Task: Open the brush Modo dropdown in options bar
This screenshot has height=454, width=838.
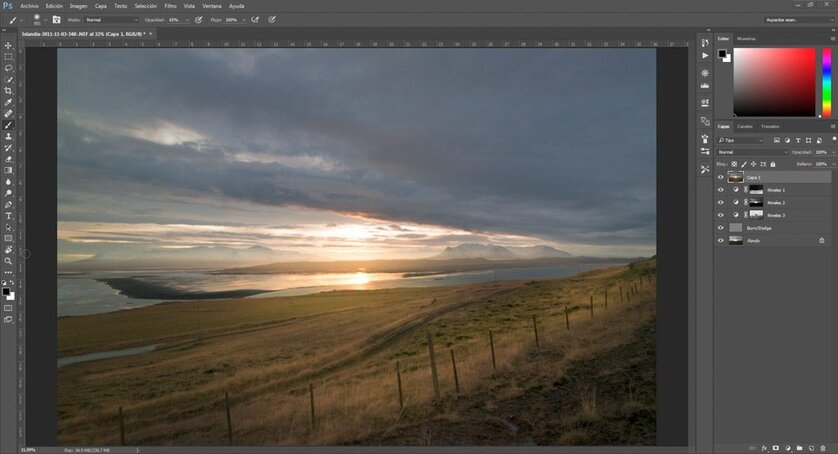Action: 110,19
